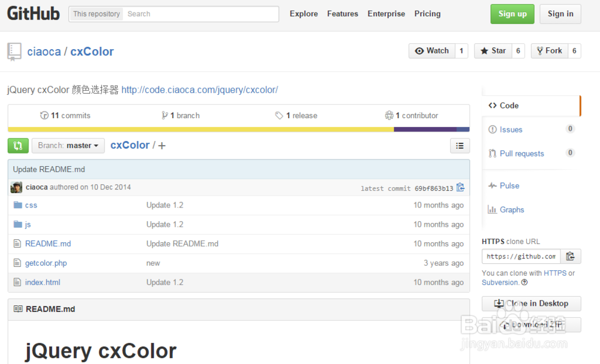Select Explore in the top navigation
The height and width of the screenshot is (364, 600).
pos(304,13)
